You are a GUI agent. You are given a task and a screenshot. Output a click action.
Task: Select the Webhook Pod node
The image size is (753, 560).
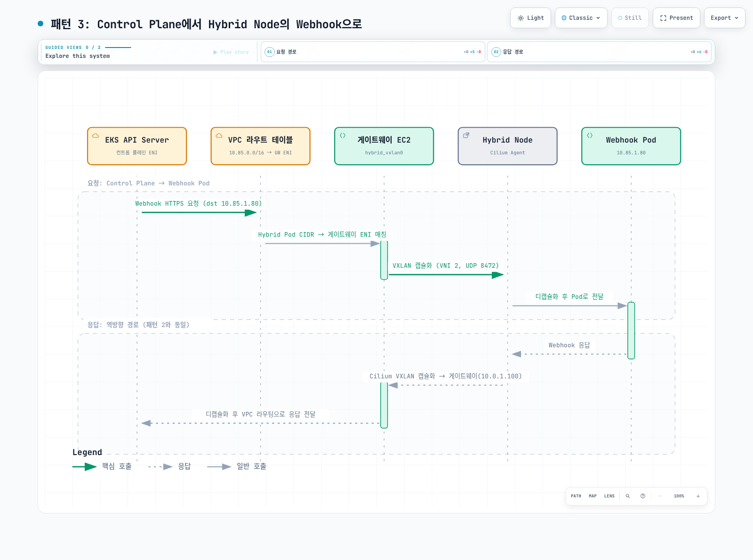coord(631,146)
